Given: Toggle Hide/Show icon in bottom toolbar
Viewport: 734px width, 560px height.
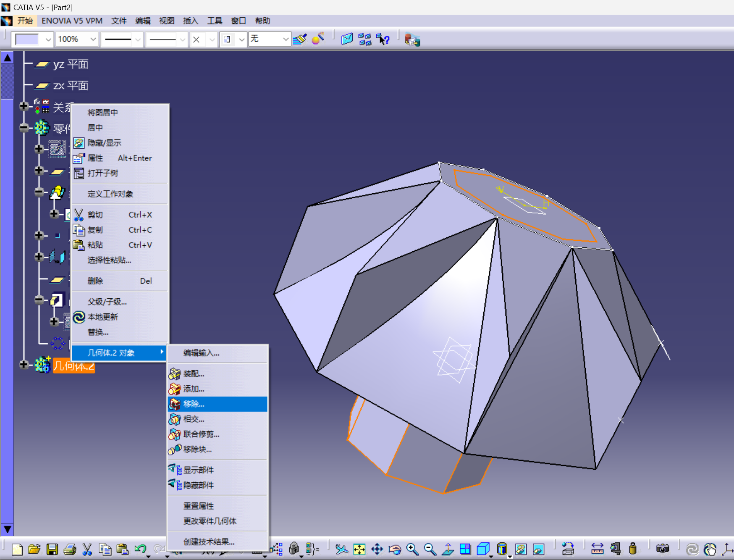Looking at the screenshot, I should tap(521, 549).
